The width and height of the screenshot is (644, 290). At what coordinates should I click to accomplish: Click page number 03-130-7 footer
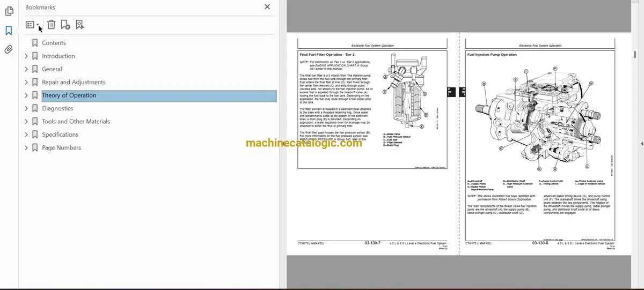(x=372, y=243)
